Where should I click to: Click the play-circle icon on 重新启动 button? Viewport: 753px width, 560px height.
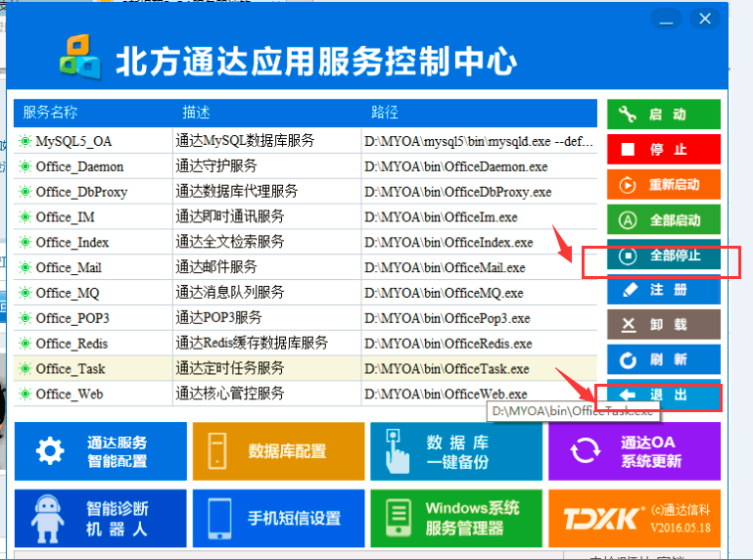628,185
